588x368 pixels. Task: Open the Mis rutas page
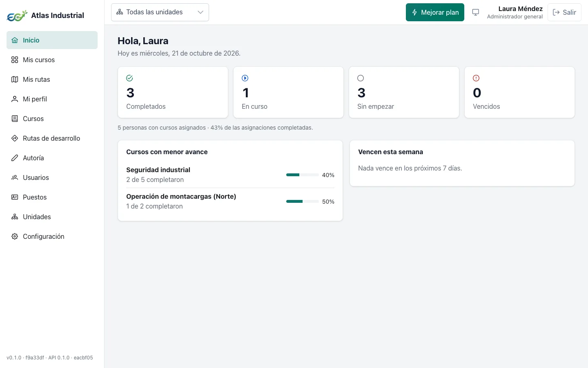pyautogui.click(x=52, y=79)
